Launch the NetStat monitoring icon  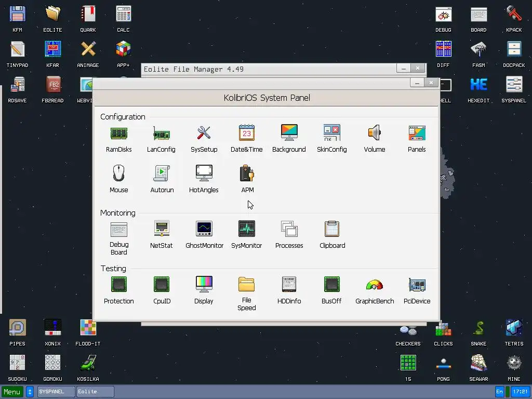tap(162, 229)
